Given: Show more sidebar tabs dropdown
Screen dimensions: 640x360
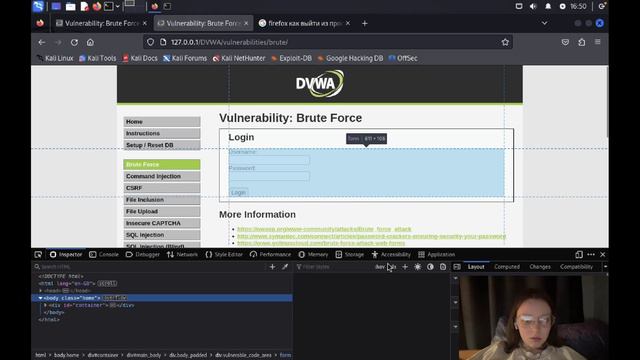Looking at the screenshot, I should [605, 267].
